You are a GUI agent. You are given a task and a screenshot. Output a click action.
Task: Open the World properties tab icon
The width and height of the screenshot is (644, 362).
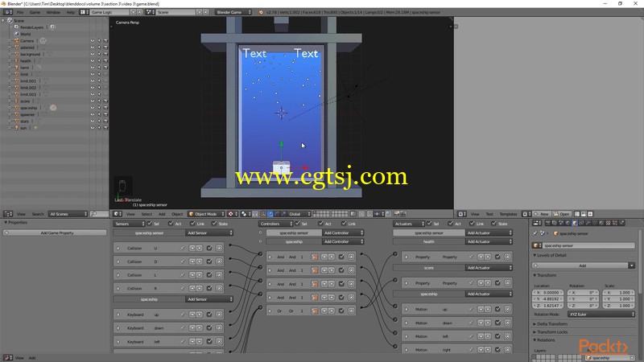click(568, 223)
